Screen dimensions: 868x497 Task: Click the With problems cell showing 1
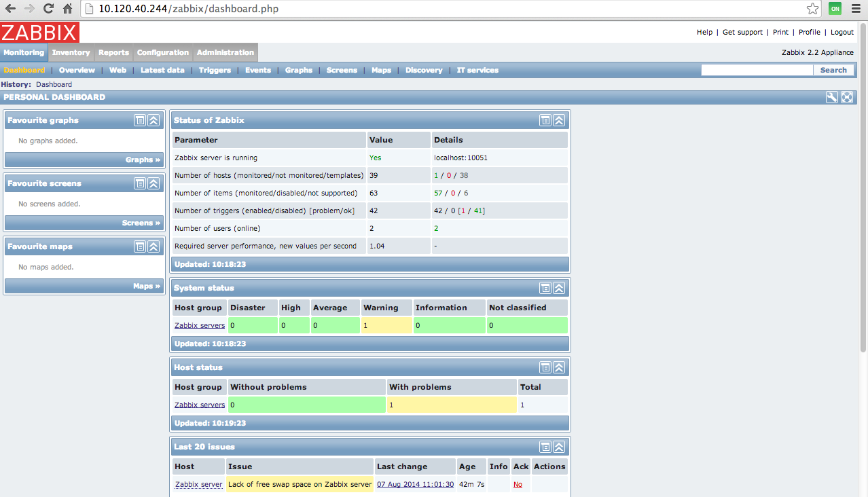coord(452,405)
